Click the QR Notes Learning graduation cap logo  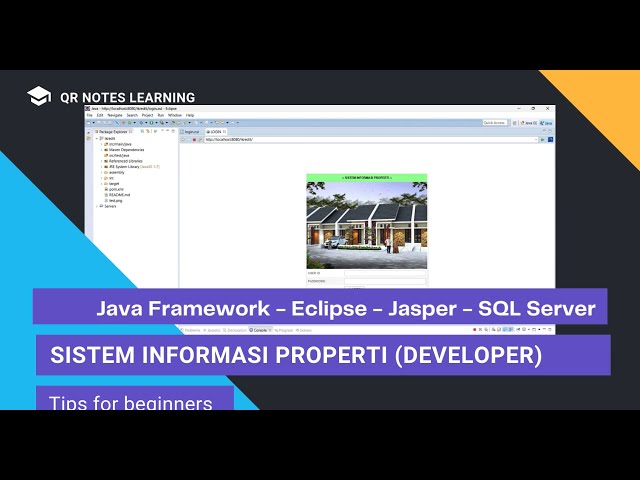click(39, 96)
